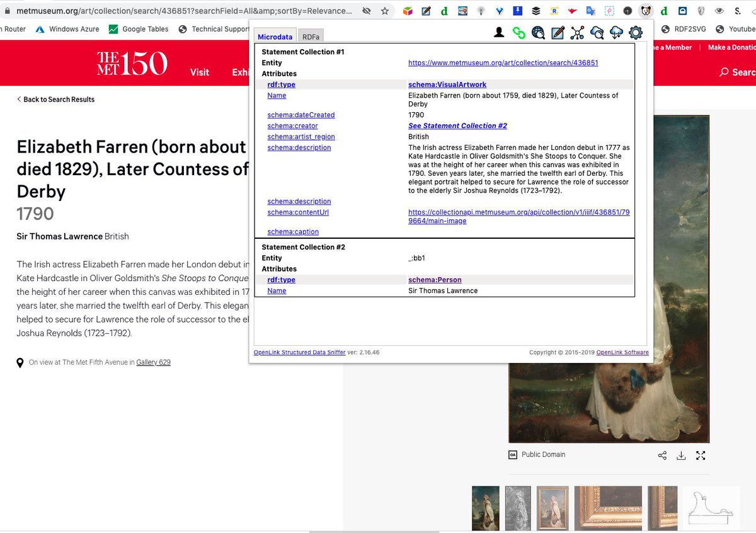Bookmark page with the star icon

(x=385, y=11)
